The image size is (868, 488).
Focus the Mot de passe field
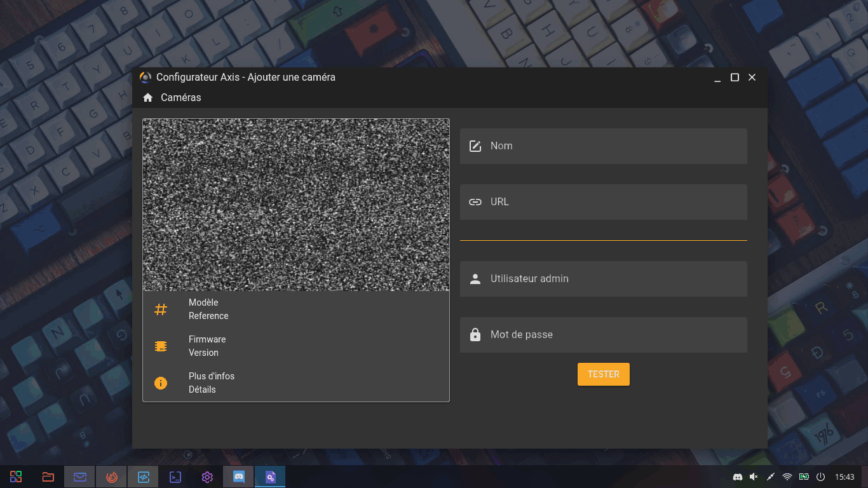coord(604,335)
